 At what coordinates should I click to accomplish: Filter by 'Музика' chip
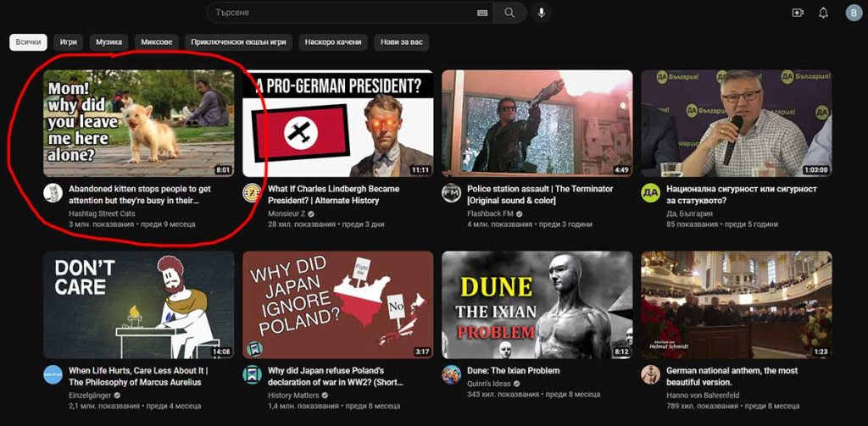108,41
